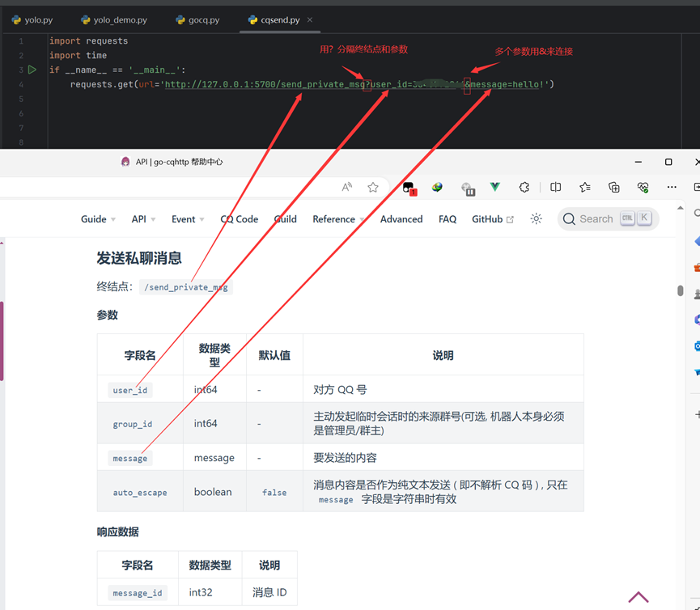This screenshot has width=700, height=610.
Task: Open the Vue devtools extension icon
Action: [494, 187]
